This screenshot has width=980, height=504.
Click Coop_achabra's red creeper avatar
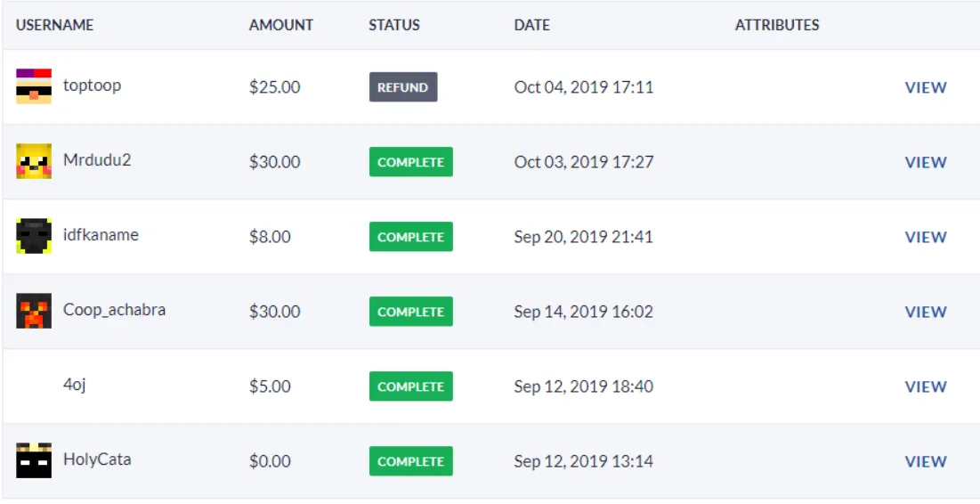tap(34, 311)
